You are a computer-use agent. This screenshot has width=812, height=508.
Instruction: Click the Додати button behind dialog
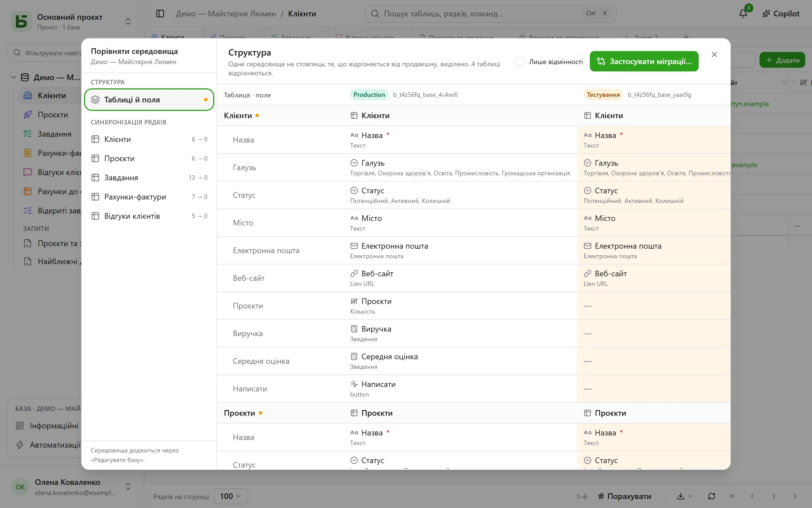click(x=782, y=60)
